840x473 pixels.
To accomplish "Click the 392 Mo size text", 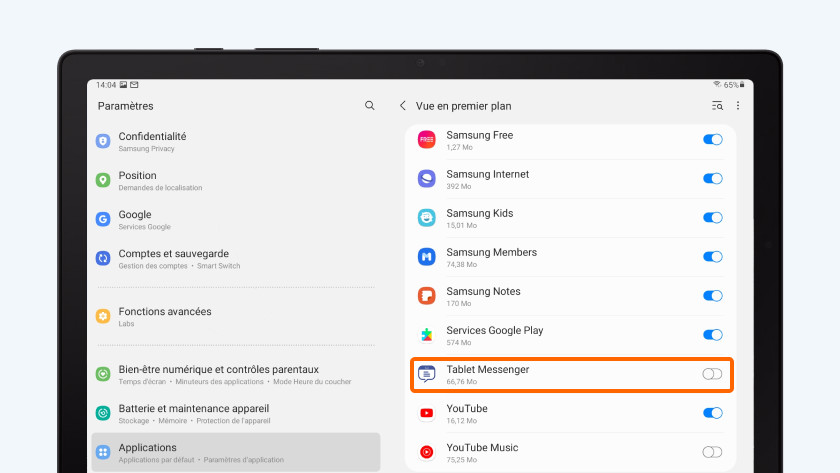I will (459, 186).
